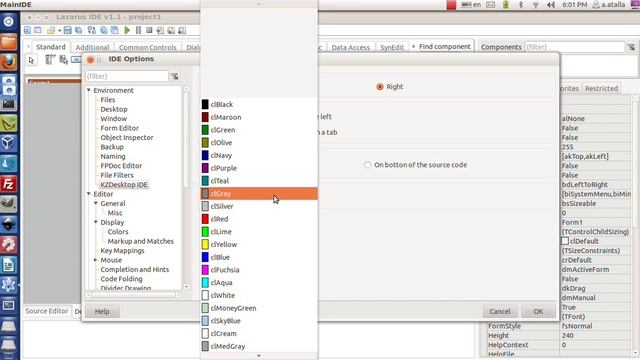Open the Data Access palette tab
Image resolution: width=640 pixels, height=360 pixels.
(x=351, y=47)
